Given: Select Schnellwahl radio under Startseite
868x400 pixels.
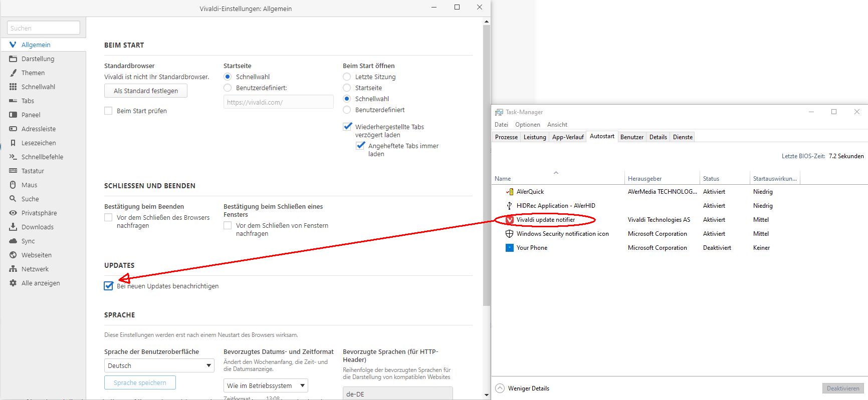Looking at the screenshot, I should pyautogui.click(x=228, y=77).
